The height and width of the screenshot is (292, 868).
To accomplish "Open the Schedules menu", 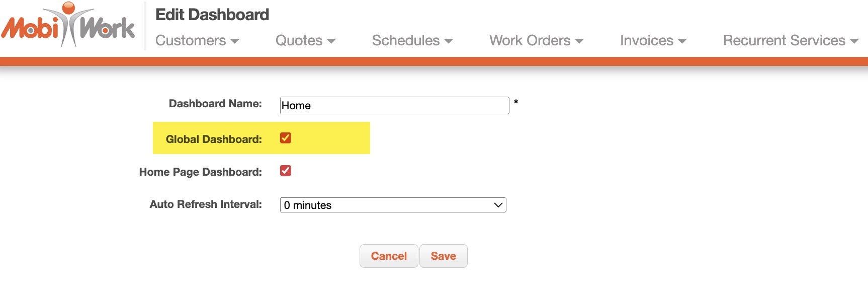I will (x=412, y=41).
